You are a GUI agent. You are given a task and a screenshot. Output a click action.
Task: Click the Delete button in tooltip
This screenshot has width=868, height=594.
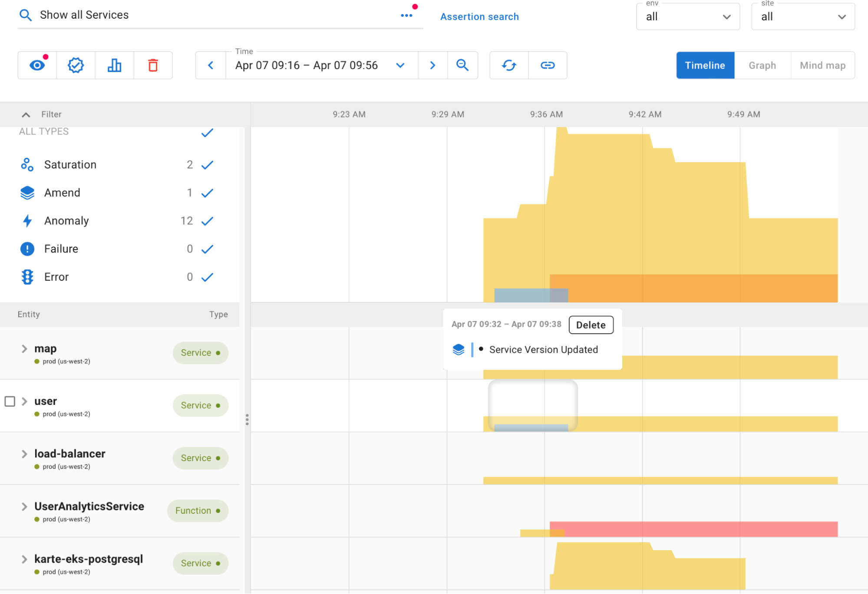click(591, 325)
